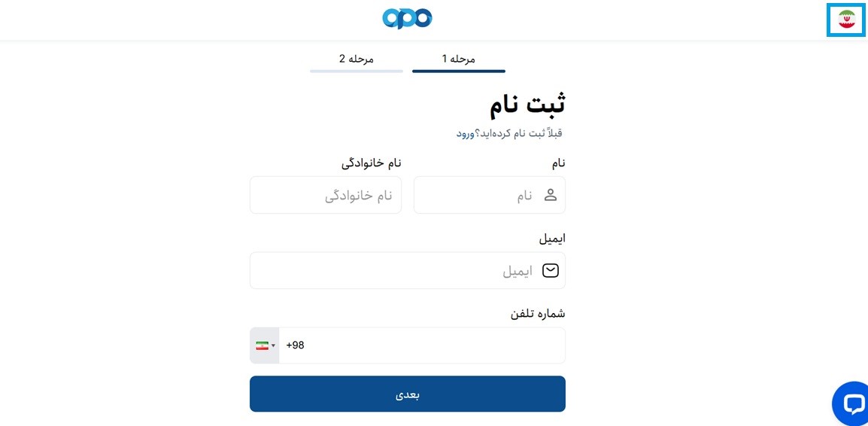Click the ثبت نام page heading

(x=527, y=105)
